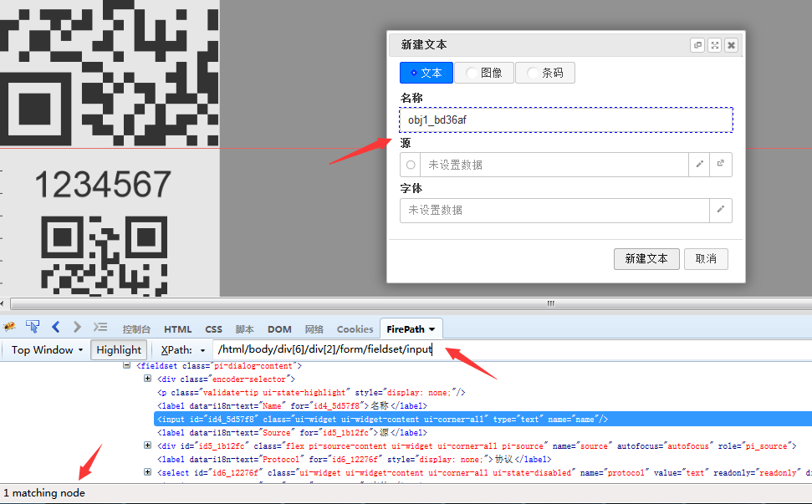Switch to the 控制台 tab

click(x=136, y=329)
